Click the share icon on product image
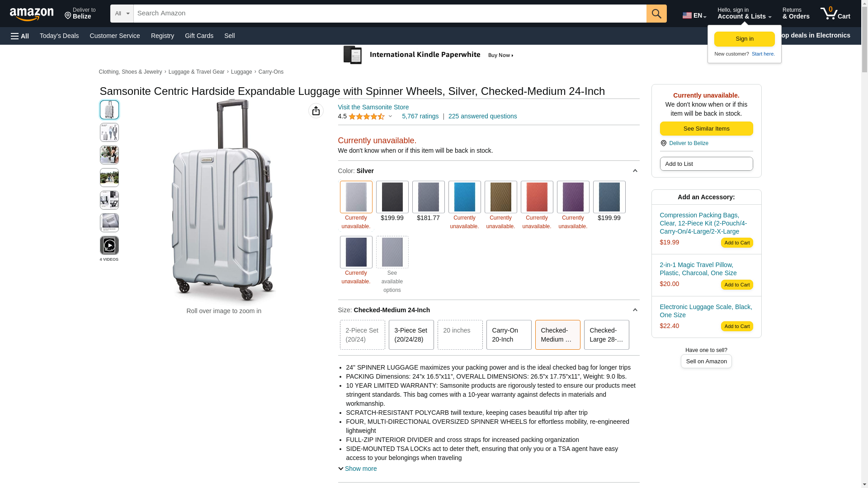 316,111
